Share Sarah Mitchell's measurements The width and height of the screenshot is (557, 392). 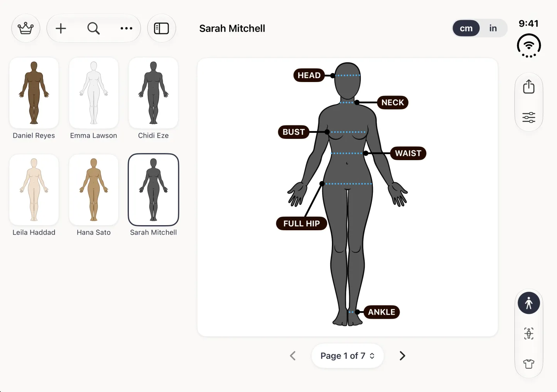coord(529,87)
